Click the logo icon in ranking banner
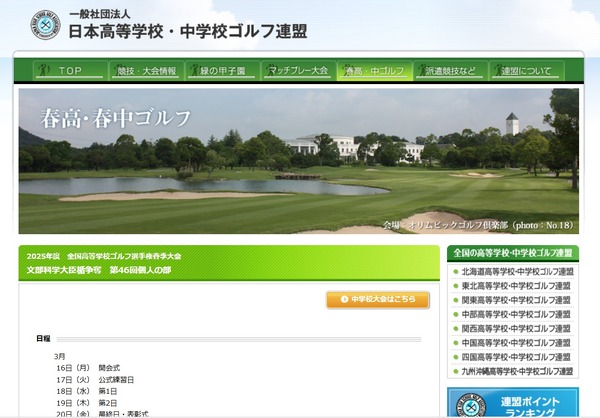Screen dimensions: 600x418 (471, 406)
